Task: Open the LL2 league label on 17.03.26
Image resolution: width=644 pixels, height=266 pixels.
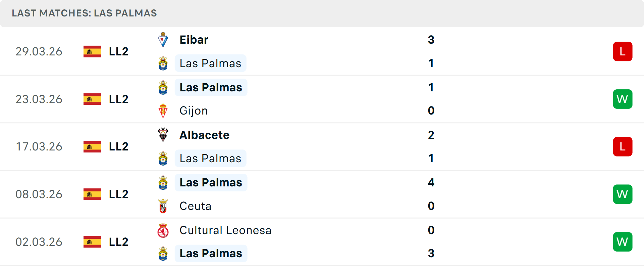Action: coord(118,146)
